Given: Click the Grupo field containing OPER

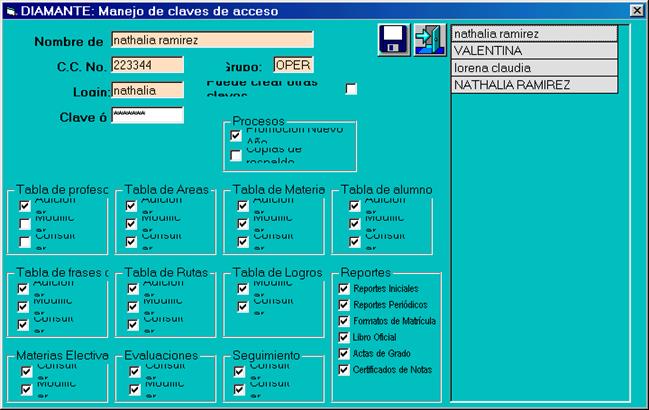Looking at the screenshot, I should pos(293,65).
